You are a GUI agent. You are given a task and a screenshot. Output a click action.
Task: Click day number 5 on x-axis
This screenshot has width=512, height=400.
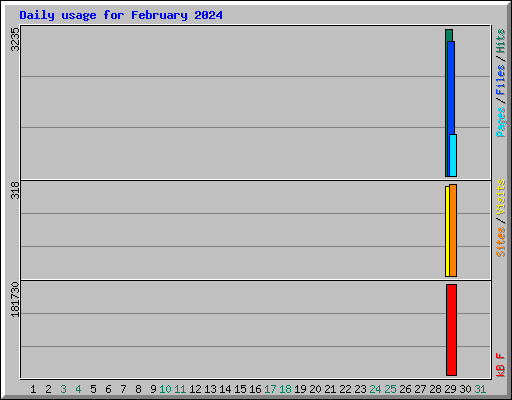pyautogui.click(x=93, y=389)
